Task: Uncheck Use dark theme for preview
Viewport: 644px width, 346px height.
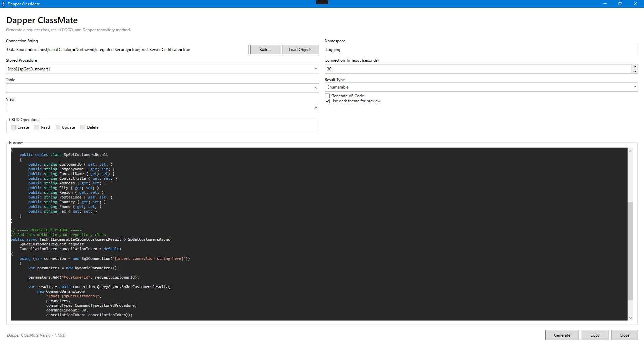Action: click(x=327, y=101)
